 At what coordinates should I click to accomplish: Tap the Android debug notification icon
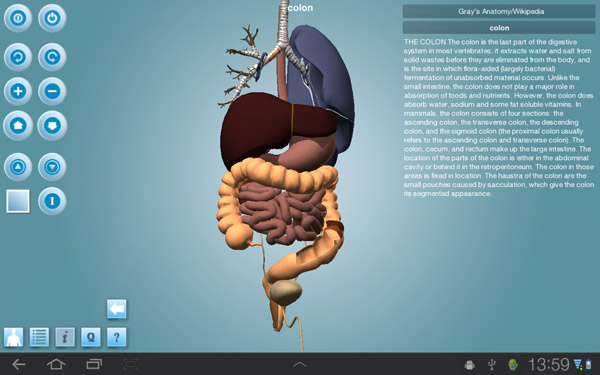[470, 365]
